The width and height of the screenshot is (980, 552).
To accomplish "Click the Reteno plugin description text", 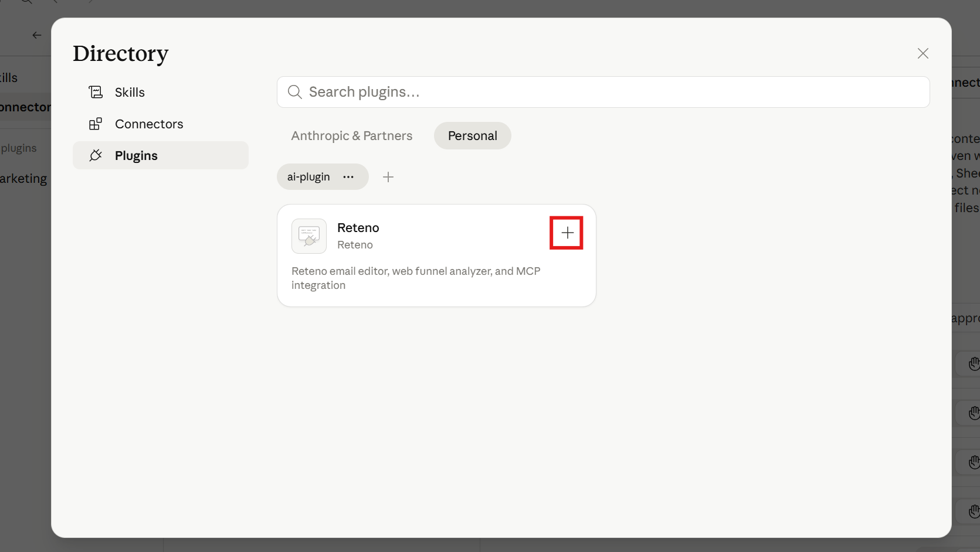I will [416, 278].
